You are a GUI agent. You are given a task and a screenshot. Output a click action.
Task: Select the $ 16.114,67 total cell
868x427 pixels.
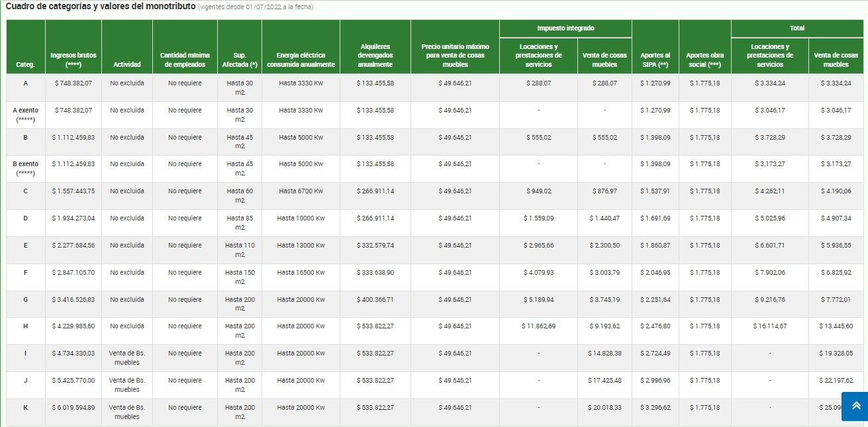click(x=769, y=326)
